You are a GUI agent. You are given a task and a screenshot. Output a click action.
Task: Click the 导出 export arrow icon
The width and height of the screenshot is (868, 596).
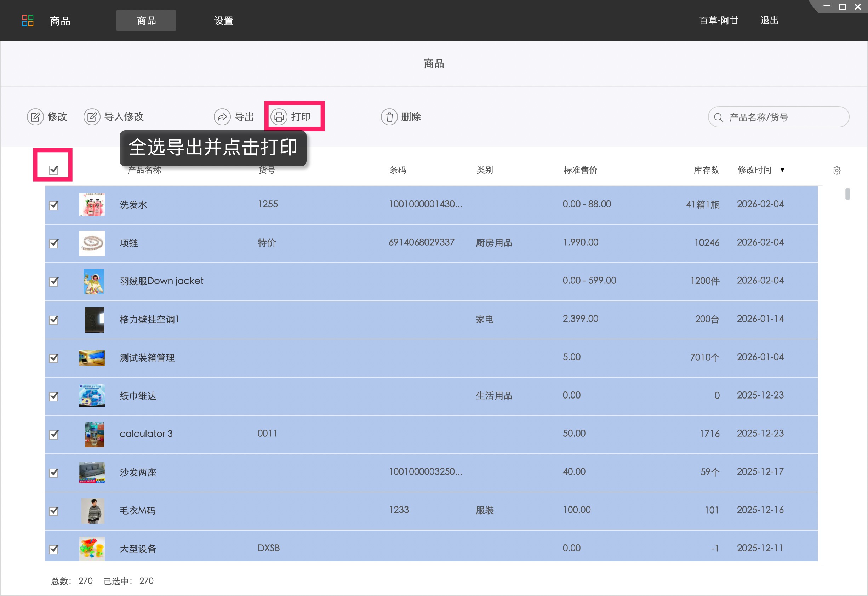pos(222,117)
